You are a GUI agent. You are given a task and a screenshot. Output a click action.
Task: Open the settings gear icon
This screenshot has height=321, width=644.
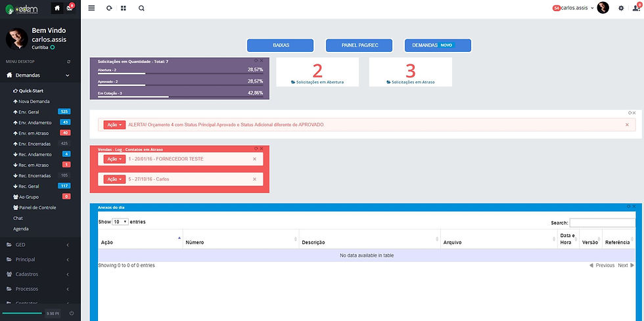coord(621,8)
